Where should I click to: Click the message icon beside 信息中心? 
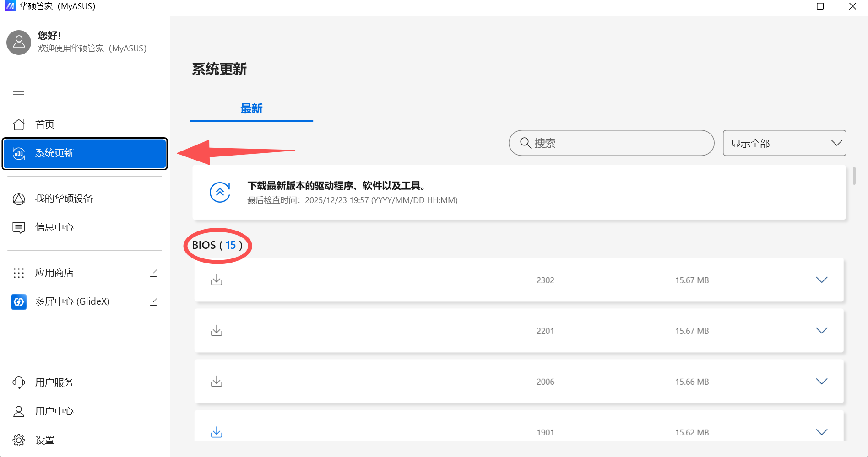[19, 228]
